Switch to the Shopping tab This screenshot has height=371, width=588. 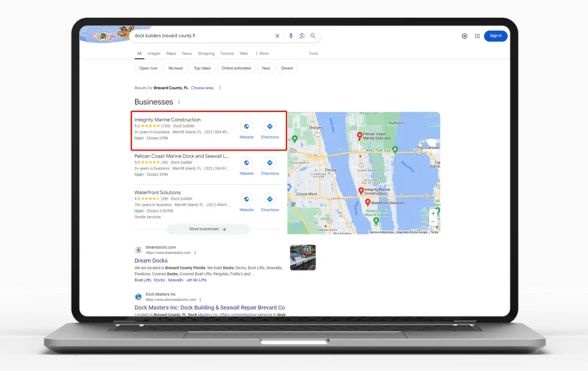coord(206,53)
